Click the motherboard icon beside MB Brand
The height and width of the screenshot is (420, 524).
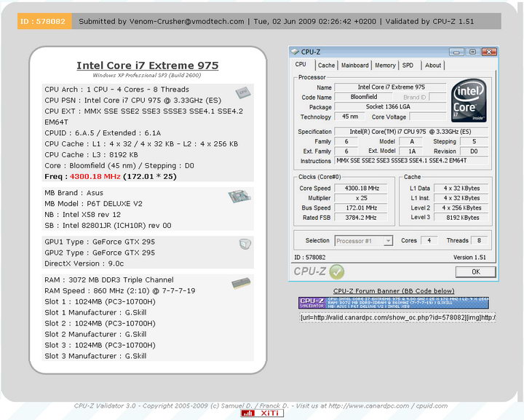pos(239,197)
